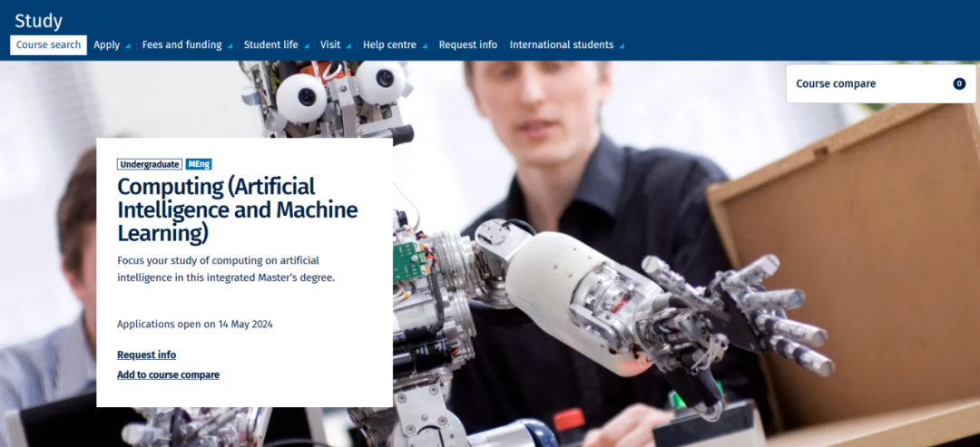The height and width of the screenshot is (447, 980).
Task: Click Add to course compare link
Action: tap(168, 374)
